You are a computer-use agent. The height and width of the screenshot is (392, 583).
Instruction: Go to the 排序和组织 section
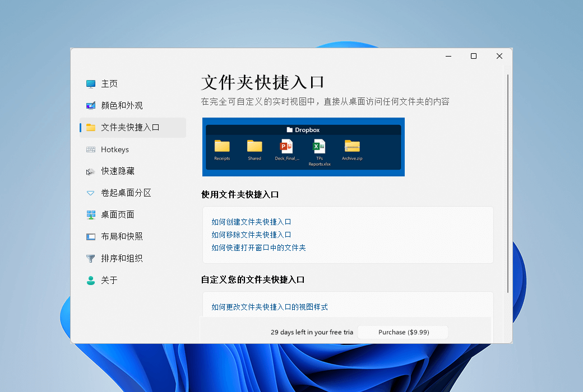tap(122, 259)
